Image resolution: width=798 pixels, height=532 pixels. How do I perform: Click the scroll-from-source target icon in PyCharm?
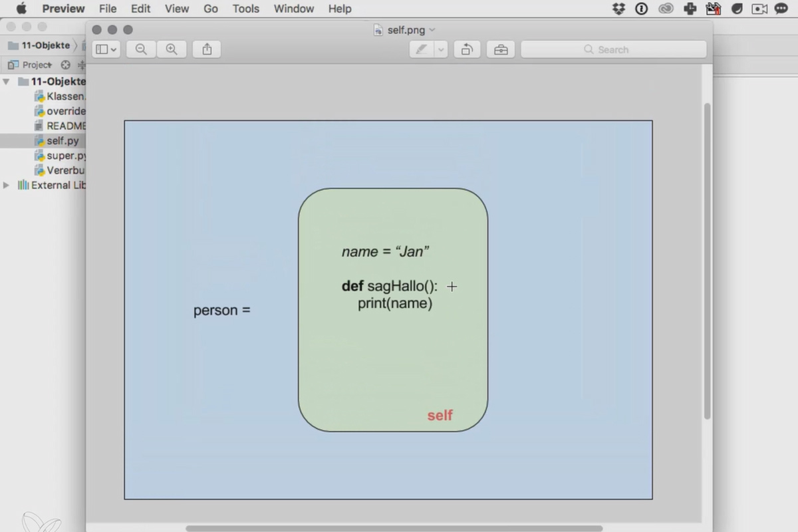point(65,65)
